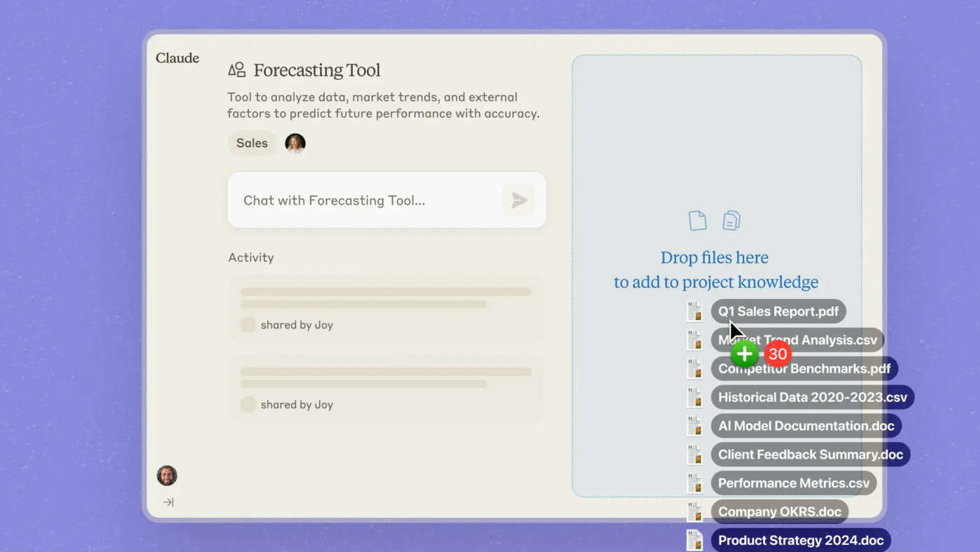The width and height of the screenshot is (980, 552).
Task: Click the user avatar in bottom sidebar
Action: (167, 476)
